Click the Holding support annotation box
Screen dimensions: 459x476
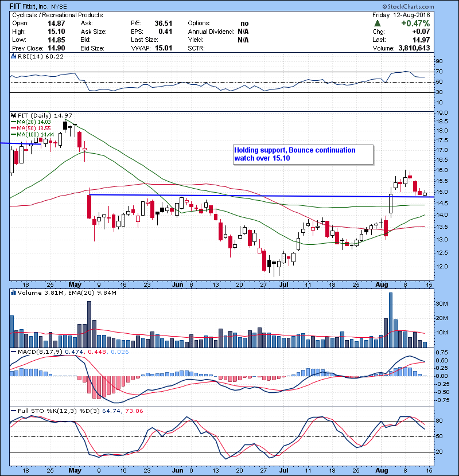[x=303, y=154]
